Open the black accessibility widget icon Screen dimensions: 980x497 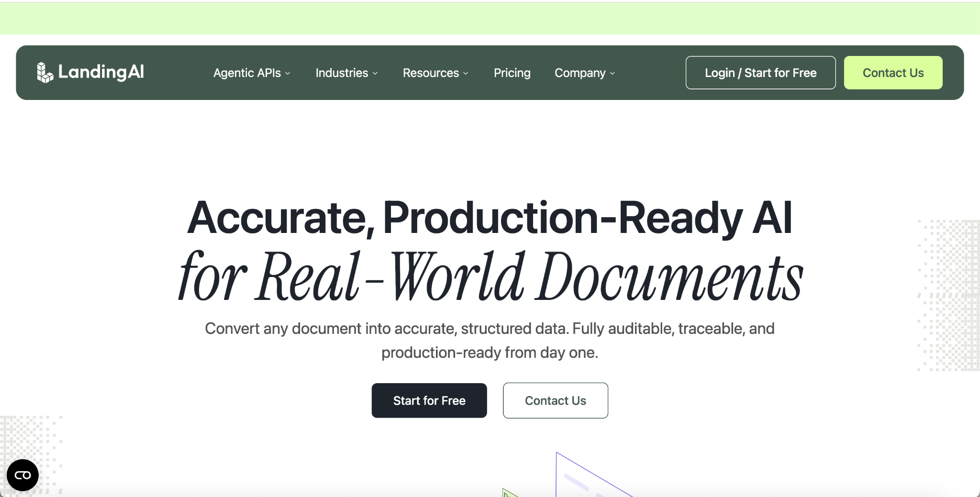[22, 475]
